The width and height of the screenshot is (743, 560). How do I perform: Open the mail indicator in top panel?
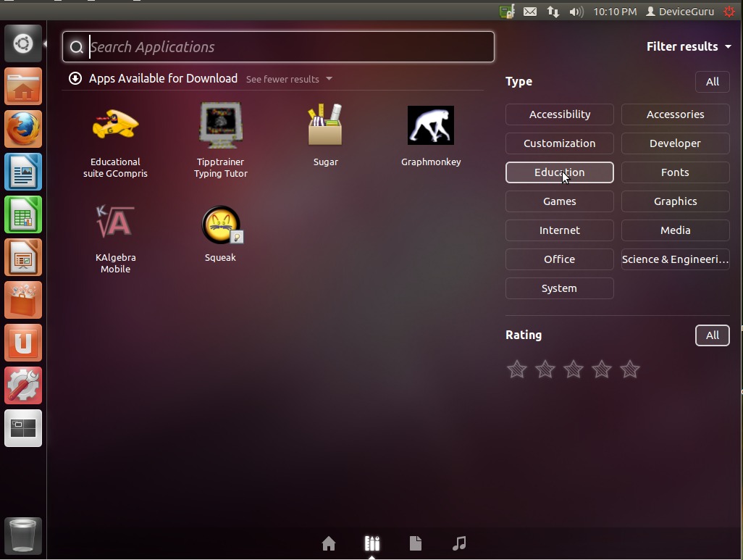pyautogui.click(x=530, y=12)
